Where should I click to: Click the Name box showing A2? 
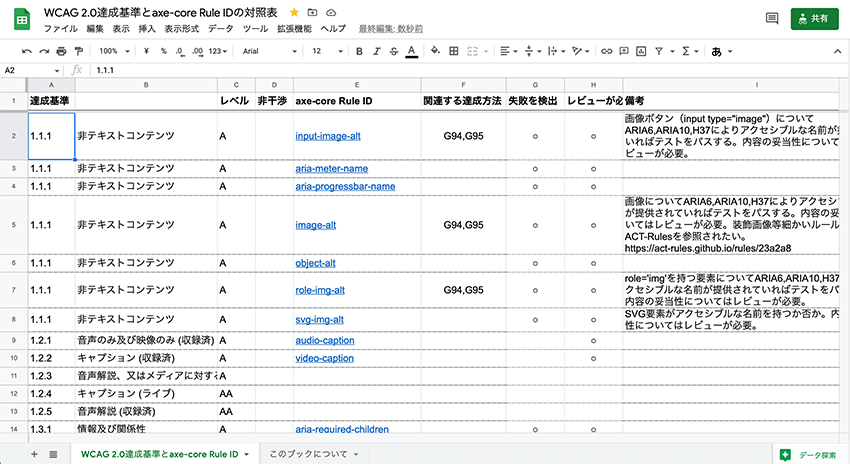coord(31,70)
